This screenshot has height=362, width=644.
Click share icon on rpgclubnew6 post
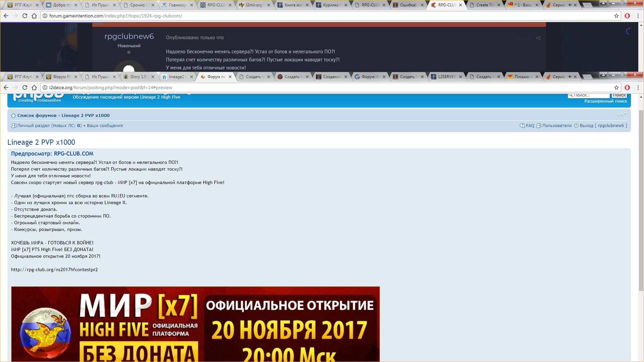pos(538,38)
